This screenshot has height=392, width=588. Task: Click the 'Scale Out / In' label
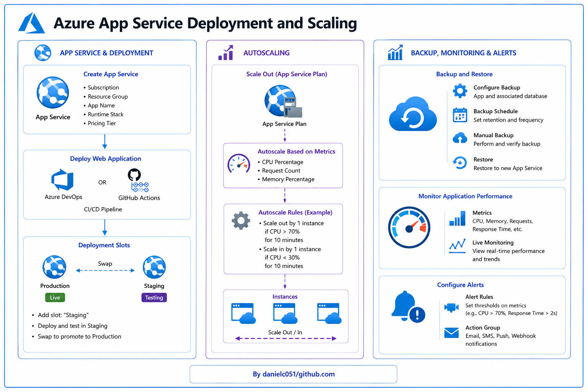point(285,332)
